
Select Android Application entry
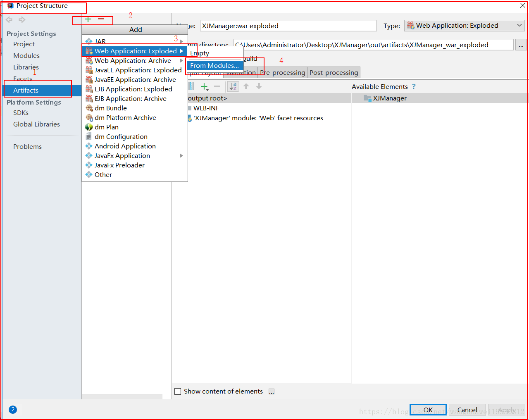click(135, 146)
